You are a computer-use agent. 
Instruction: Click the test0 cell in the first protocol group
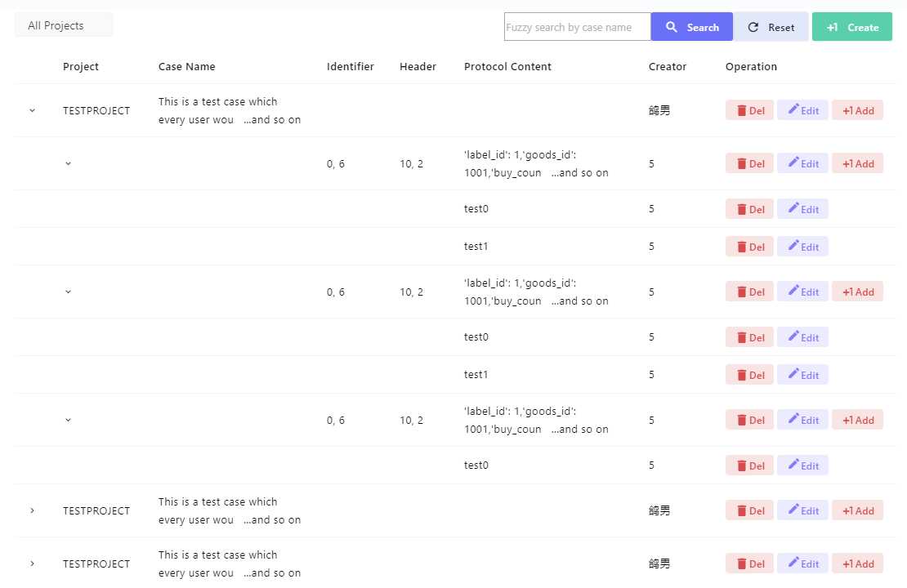[x=476, y=209]
